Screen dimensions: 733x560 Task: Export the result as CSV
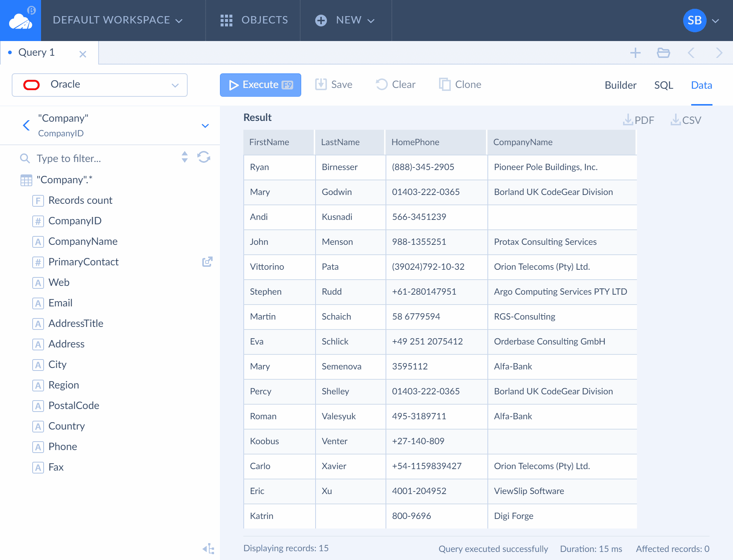686,119
